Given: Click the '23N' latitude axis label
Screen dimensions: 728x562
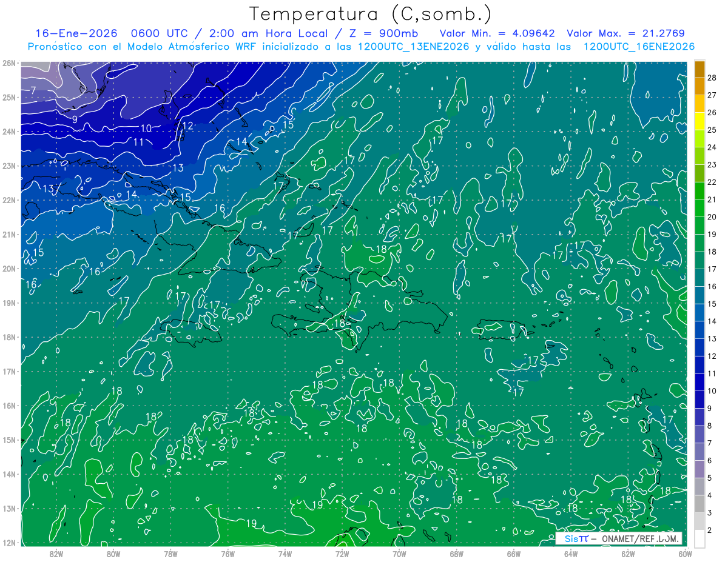Looking at the screenshot, I should click(9, 166).
